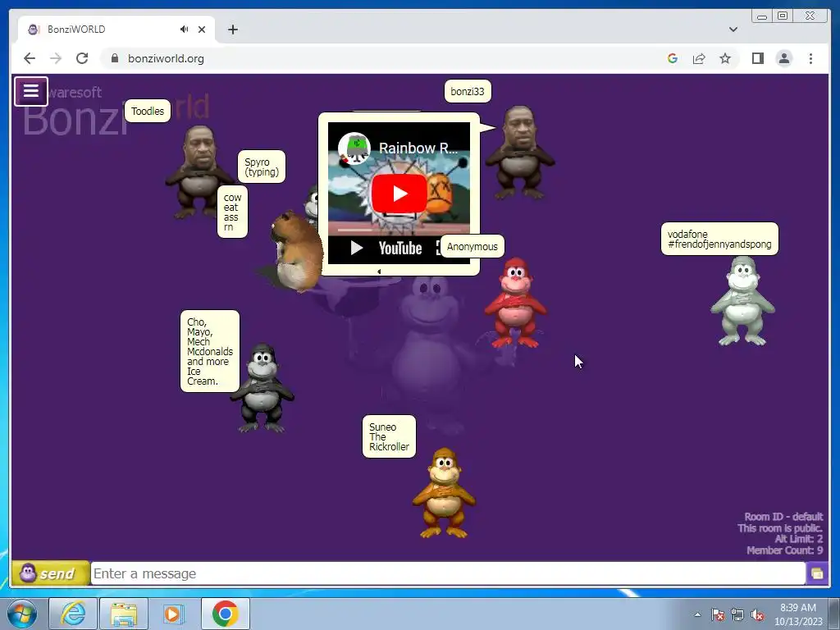Image resolution: width=840 pixels, height=630 pixels.
Task: Click the Room ID - default text
Action: [x=783, y=517]
